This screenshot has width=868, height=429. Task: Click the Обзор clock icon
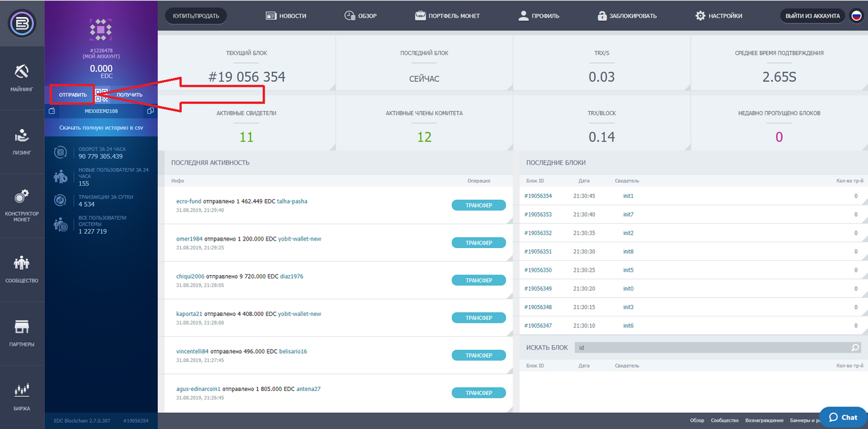[349, 16]
